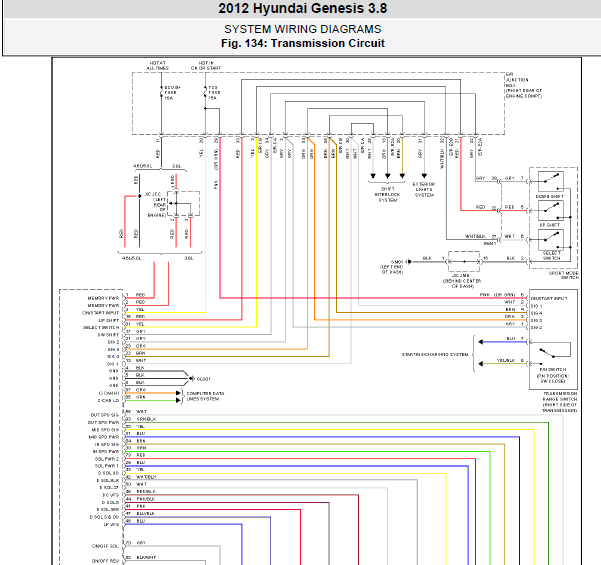The width and height of the screenshot is (601, 565).
Task: Click the pin 42 'WHT/BLK' wire label
Action: (x=146, y=477)
